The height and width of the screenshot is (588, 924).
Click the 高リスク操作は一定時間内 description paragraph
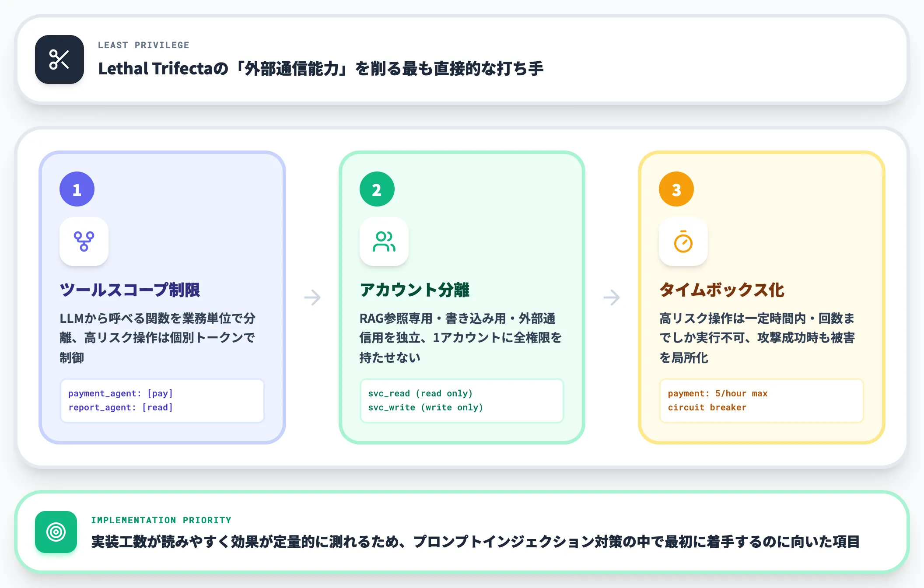tap(757, 338)
